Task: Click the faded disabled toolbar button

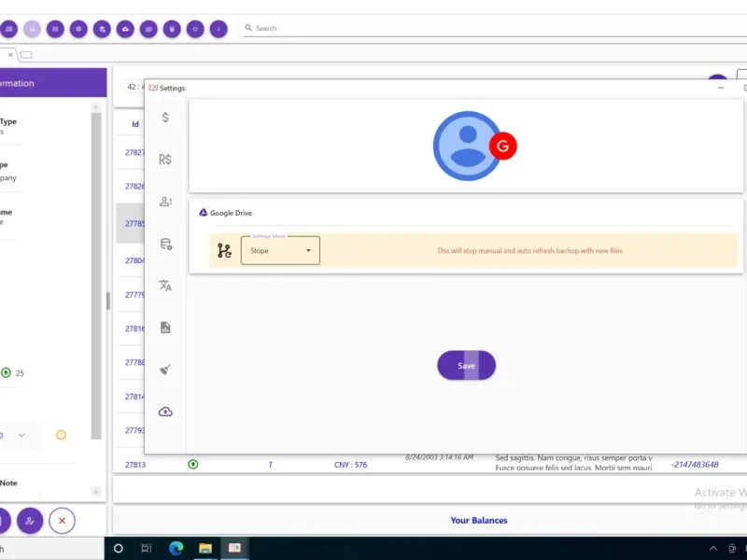Action: [x=32, y=29]
